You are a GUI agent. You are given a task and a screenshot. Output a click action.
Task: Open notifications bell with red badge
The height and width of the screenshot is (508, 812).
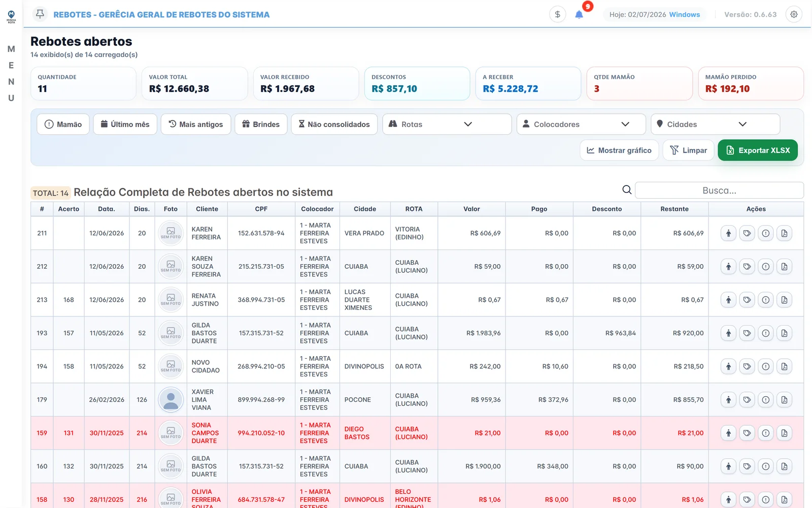(x=579, y=14)
